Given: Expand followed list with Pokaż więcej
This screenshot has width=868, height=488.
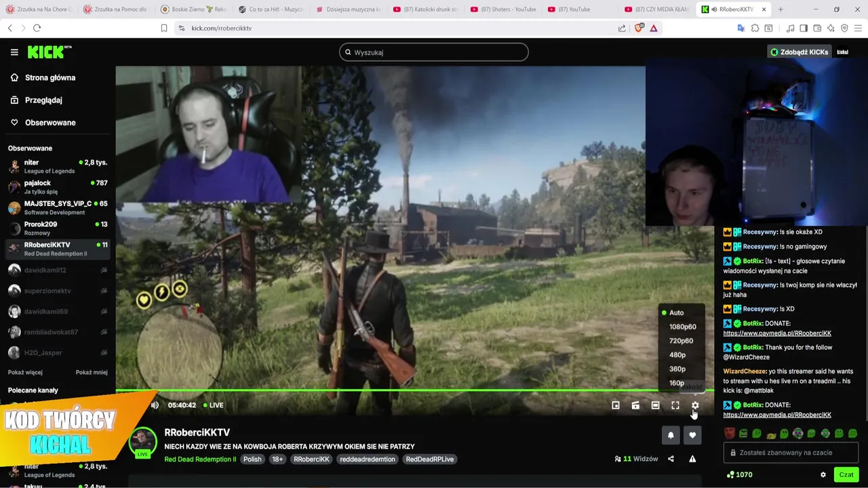Looking at the screenshot, I should click(x=25, y=372).
